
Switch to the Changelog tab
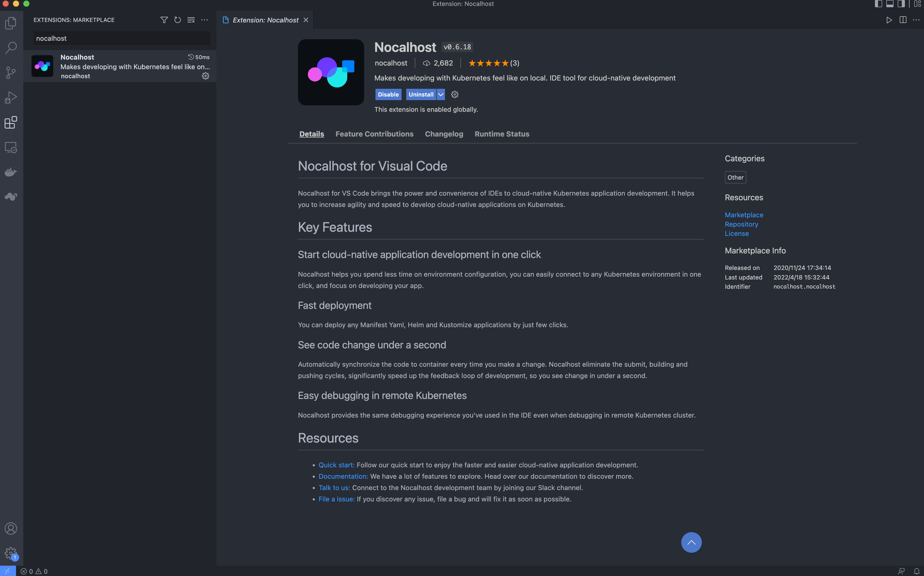(x=444, y=134)
